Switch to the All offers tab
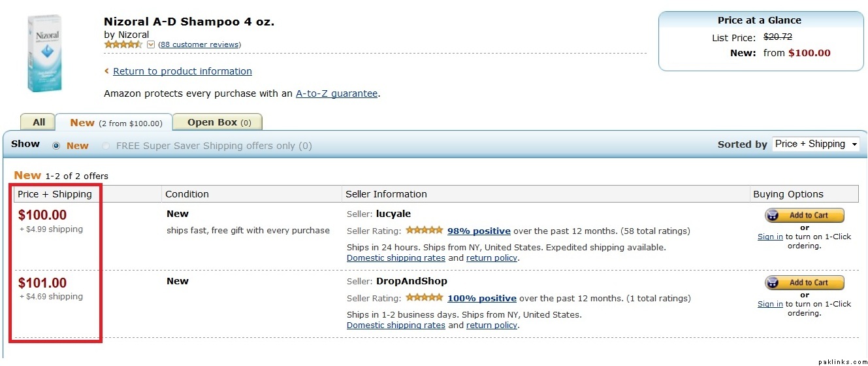The width and height of the screenshot is (868, 366). (x=39, y=122)
